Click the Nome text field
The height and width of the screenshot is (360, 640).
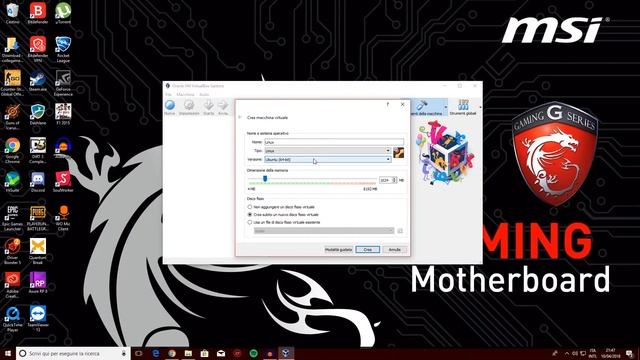(334, 142)
